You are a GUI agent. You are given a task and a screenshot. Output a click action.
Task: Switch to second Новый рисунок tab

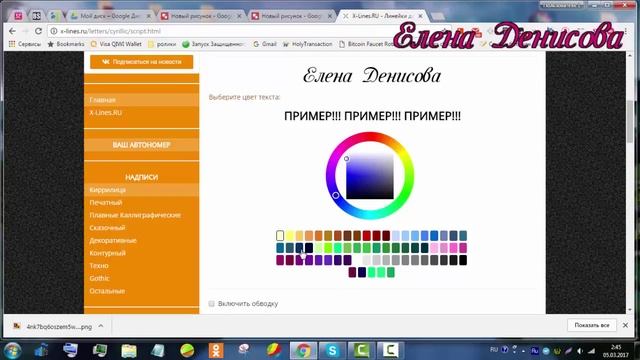coord(292,16)
